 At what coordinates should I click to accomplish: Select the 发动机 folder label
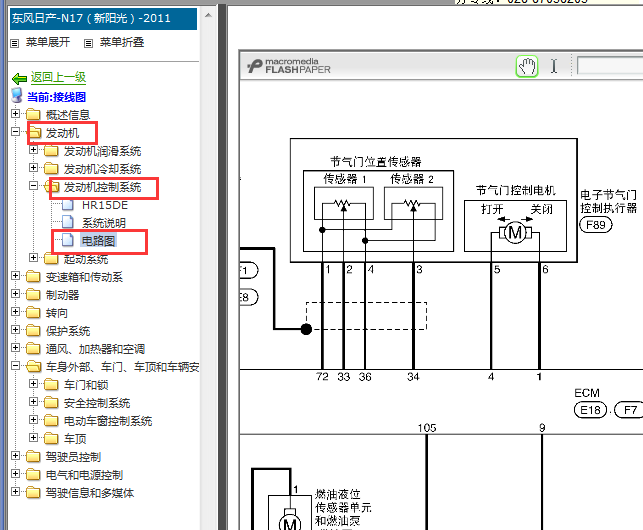point(62,133)
